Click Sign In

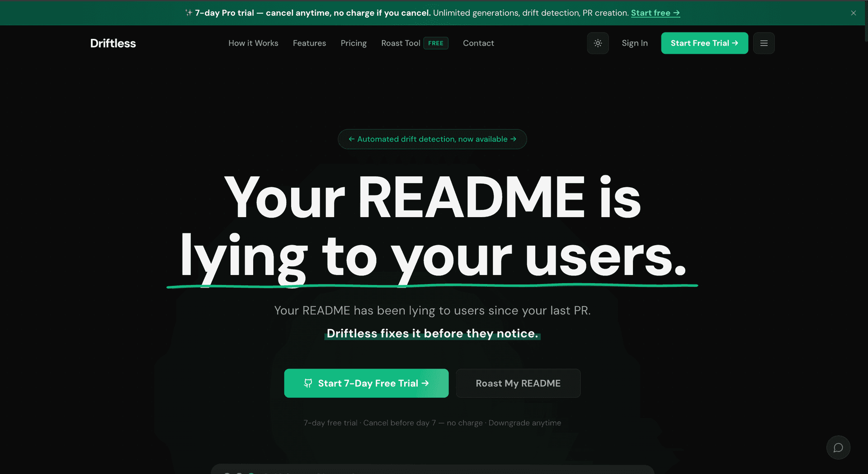[635, 43]
